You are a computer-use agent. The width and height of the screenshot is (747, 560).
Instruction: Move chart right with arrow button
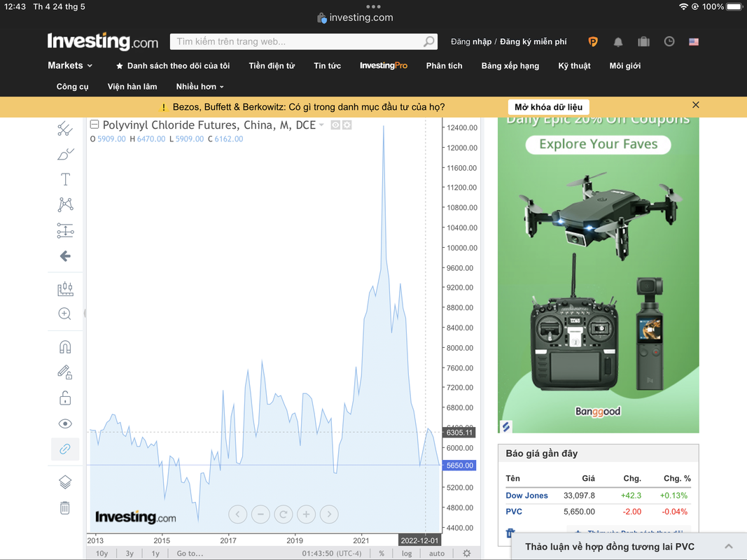point(329,514)
